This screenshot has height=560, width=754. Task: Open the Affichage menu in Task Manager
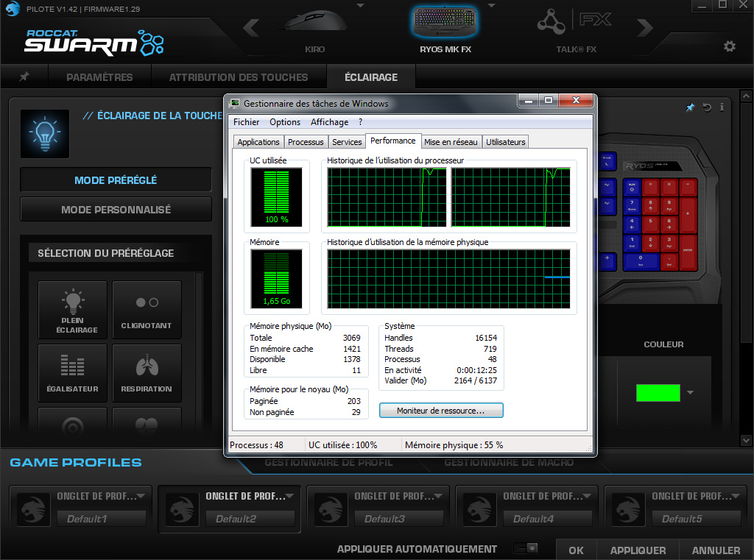[x=329, y=122]
